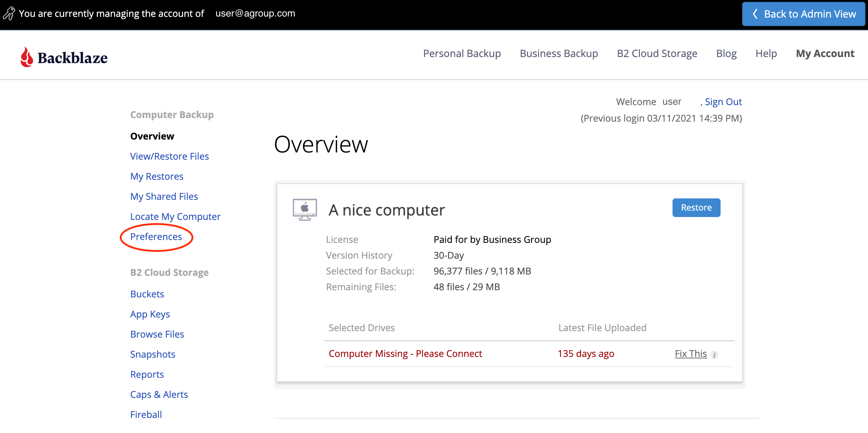868x433 pixels.
Task: Open B2 Cloud Storage in the top navigation
Action: (x=657, y=53)
